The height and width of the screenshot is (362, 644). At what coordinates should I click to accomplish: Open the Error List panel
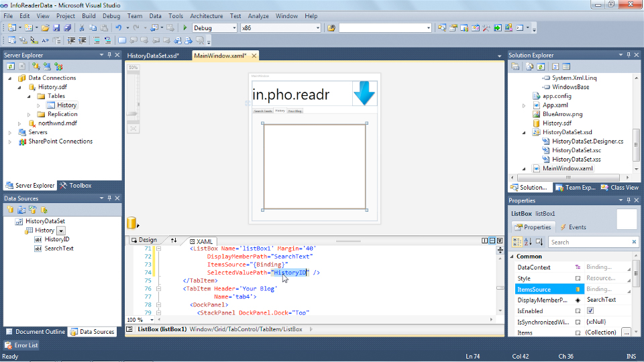tap(21, 345)
